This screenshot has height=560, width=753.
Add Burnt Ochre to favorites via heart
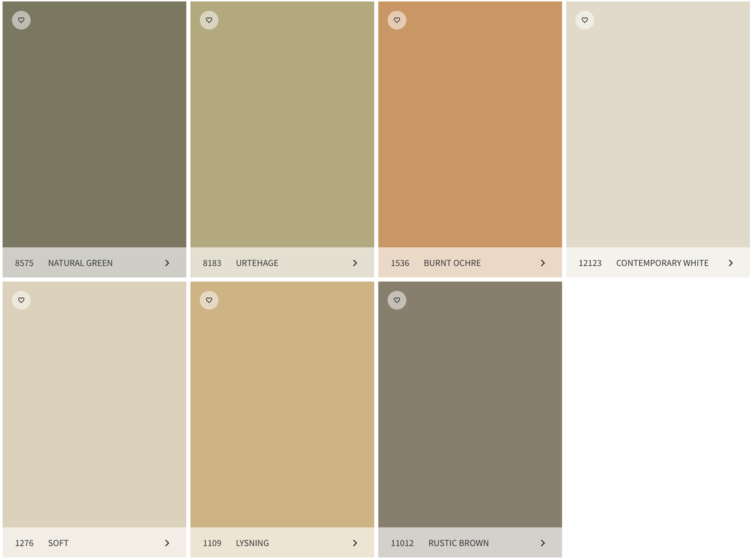tap(397, 20)
